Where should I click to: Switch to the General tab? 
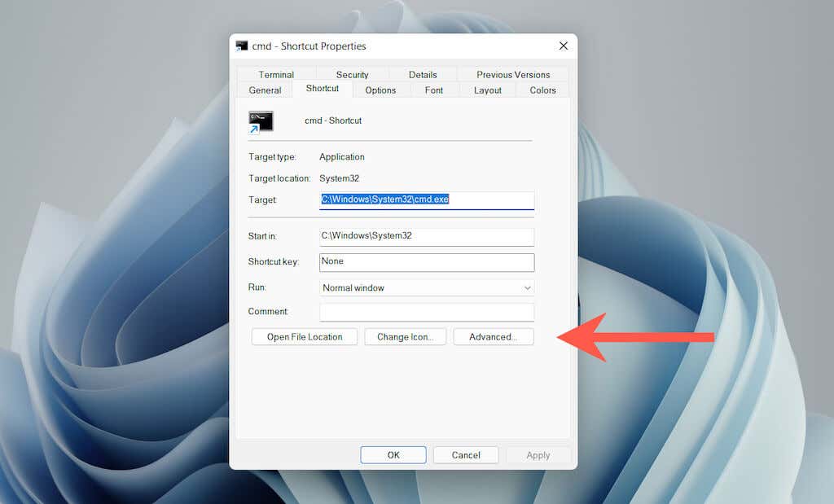(x=264, y=90)
